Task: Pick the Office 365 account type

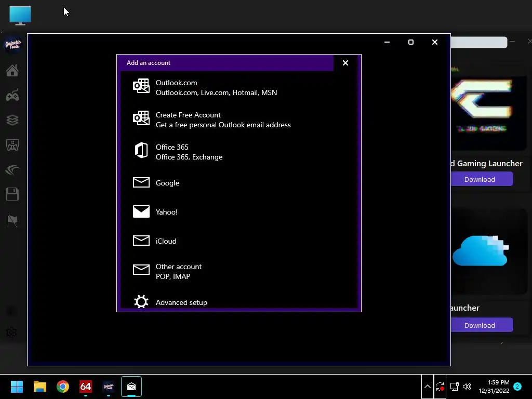Action: coord(238,152)
